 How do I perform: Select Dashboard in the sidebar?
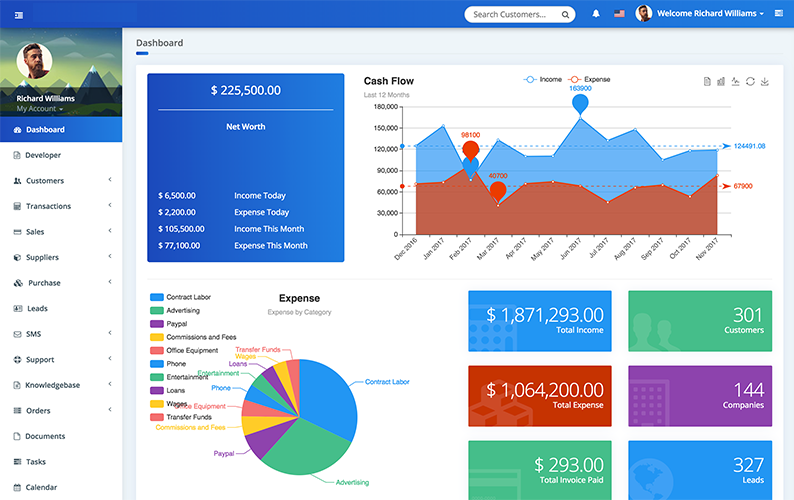[61, 130]
